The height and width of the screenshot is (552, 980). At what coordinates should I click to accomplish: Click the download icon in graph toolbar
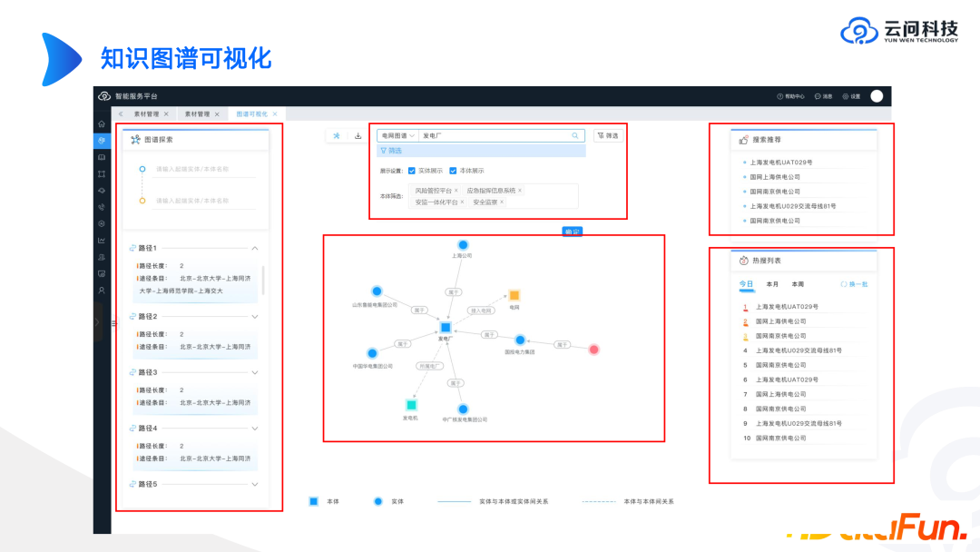(358, 135)
